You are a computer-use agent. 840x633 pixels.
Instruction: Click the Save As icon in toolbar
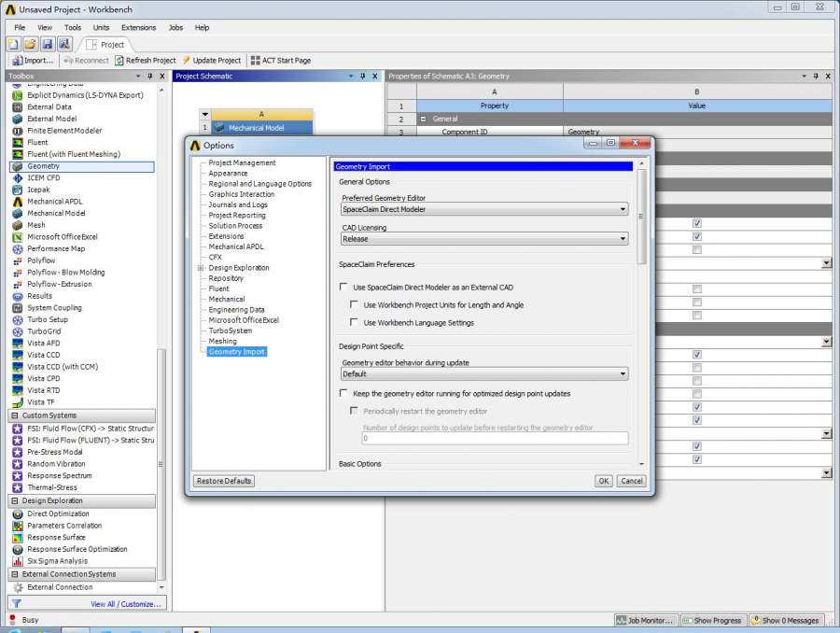(x=64, y=44)
